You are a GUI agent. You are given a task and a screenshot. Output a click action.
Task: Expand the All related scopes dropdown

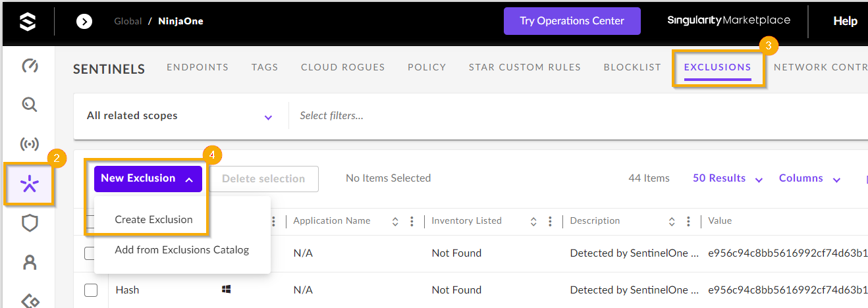click(x=268, y=117)
